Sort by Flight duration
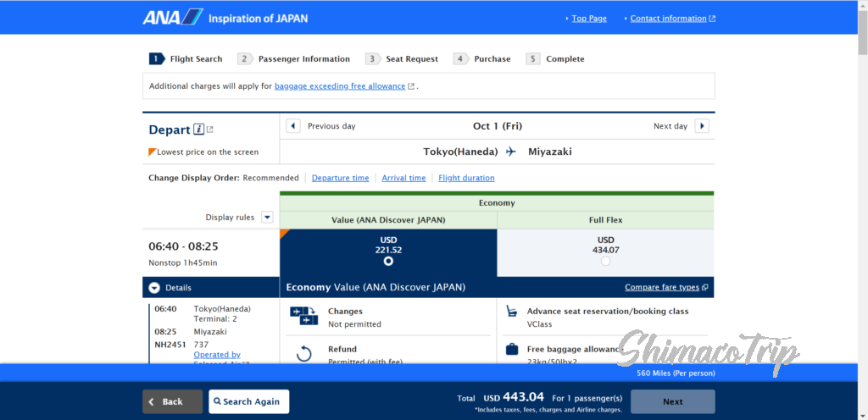 466,178
